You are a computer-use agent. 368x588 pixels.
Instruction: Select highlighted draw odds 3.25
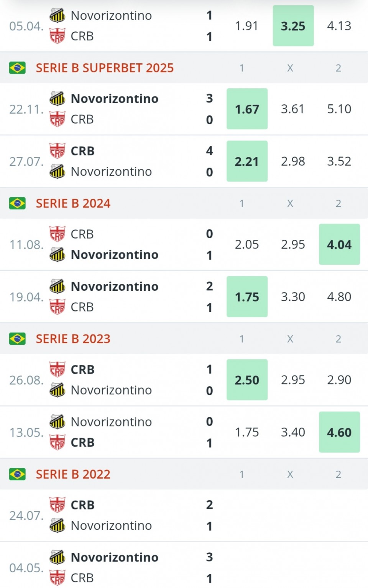click(x=293, y=26)
